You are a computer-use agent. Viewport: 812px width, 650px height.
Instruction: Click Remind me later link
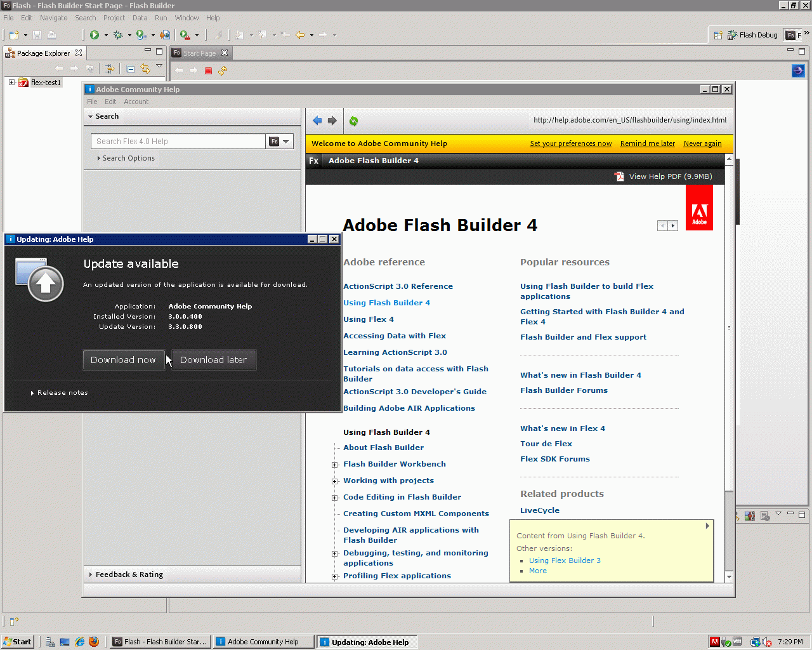point(648,143)
